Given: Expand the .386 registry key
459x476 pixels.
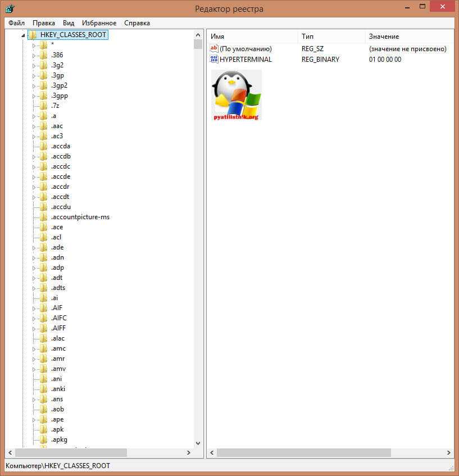Looking at the screenshot, I should tap(34, 55).
